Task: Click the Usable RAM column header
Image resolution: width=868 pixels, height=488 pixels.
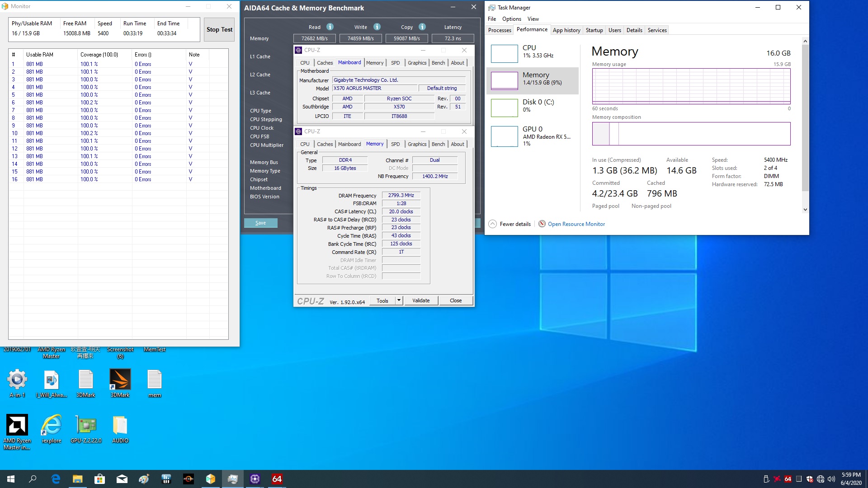Action: [x=51, y=55]
